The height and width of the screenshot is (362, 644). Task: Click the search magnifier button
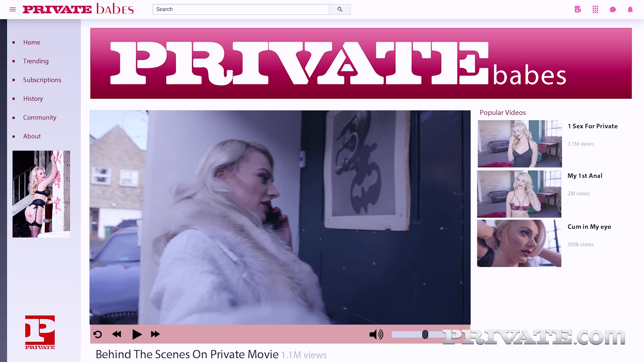tap(340, 9)
